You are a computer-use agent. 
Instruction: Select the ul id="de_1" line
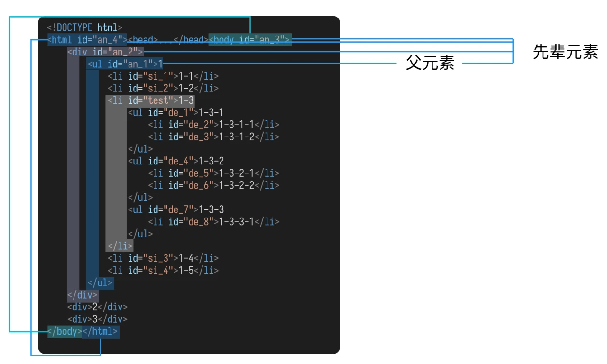click(175, 112)
